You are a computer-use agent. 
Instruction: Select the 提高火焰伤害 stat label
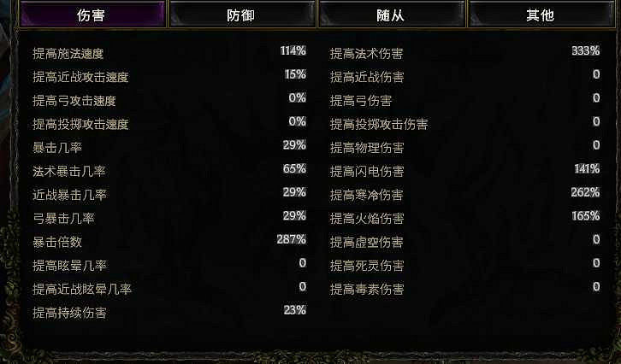pos(367,219)
